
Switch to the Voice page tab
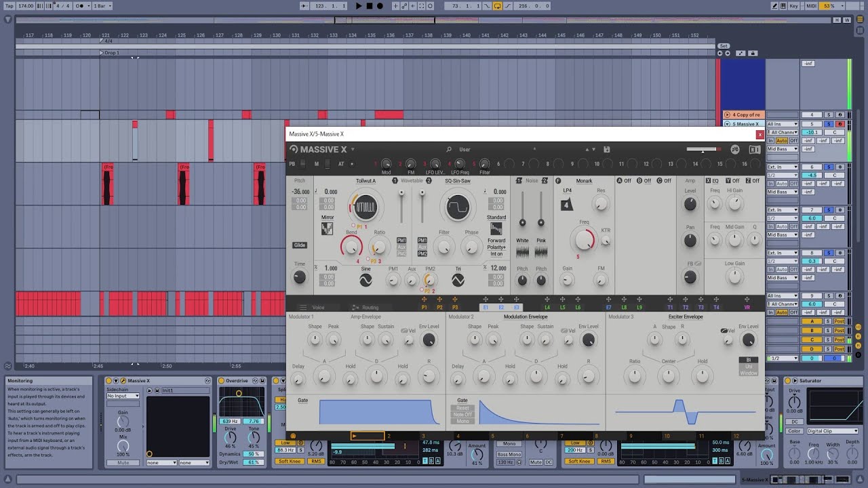click(x=318, y=308)
